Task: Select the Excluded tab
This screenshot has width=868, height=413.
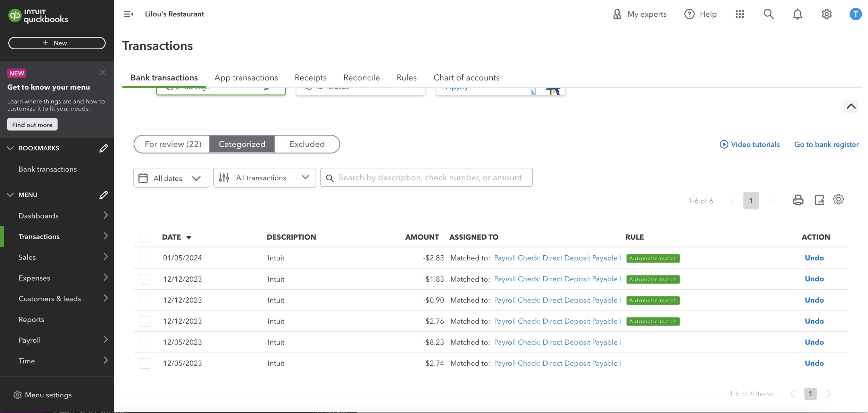Action: coord(307,144)
